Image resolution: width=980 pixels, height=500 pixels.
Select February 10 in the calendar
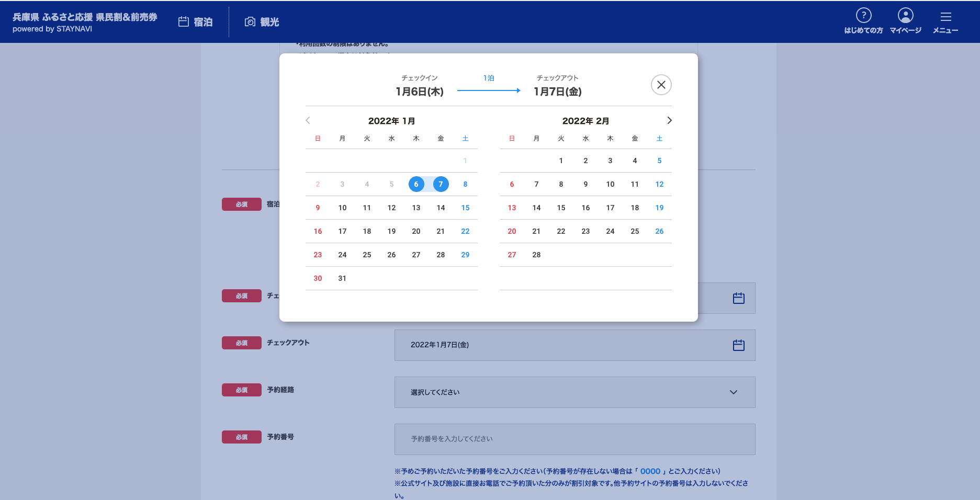(610, 184)
